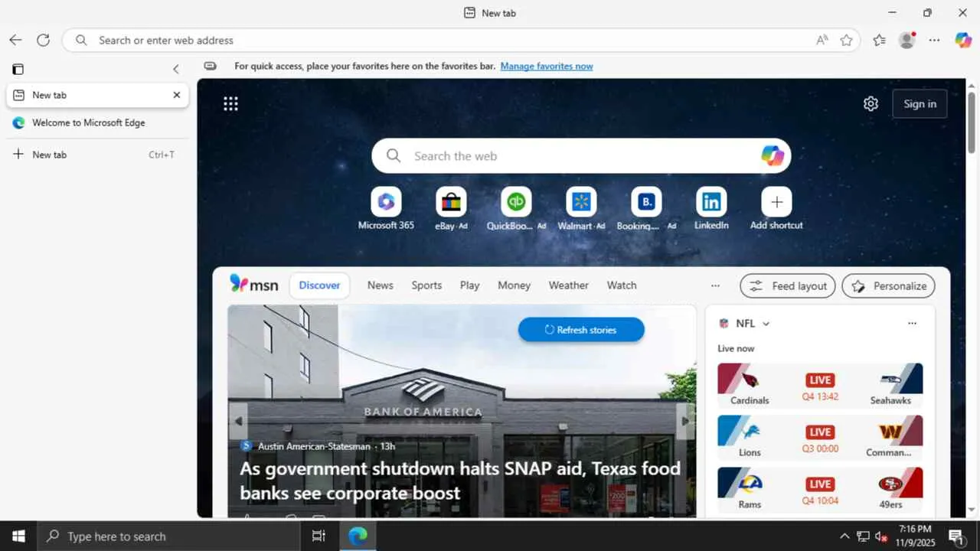
Task: Switch to the Watch feed tab
Action: [622, 285]
